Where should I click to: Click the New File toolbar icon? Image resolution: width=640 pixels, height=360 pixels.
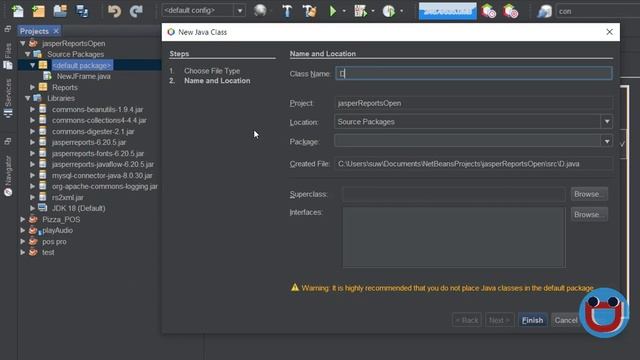point(18,11)
